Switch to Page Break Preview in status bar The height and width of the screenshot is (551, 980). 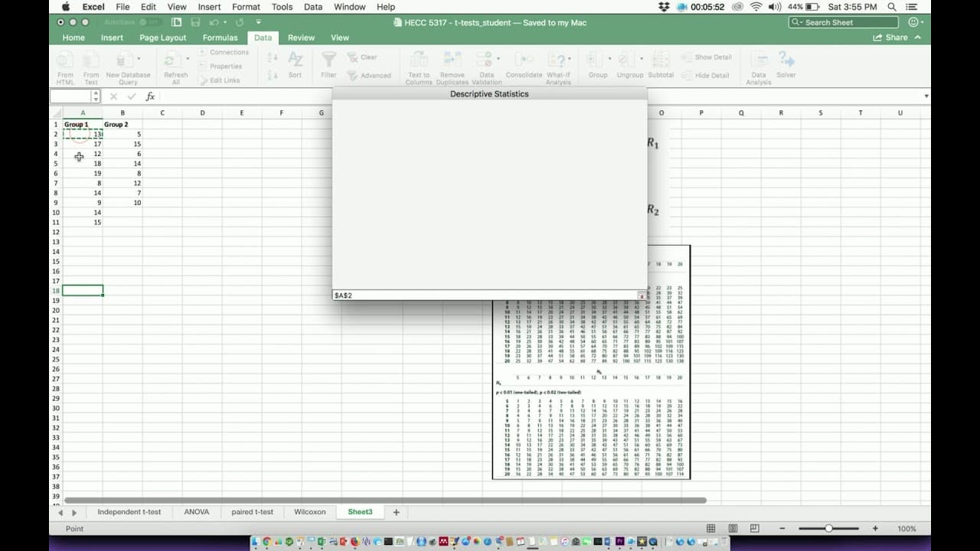point(754,529)
